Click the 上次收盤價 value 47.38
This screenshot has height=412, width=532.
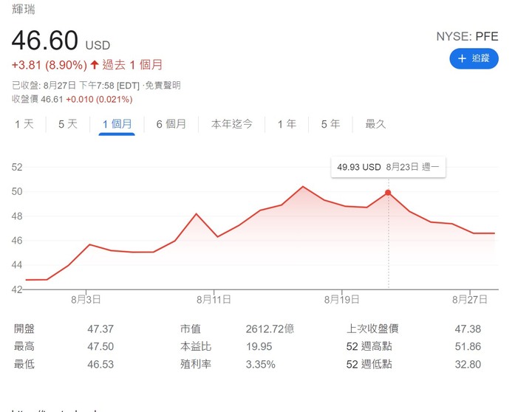pyautogui.click(x=468, y=329)
